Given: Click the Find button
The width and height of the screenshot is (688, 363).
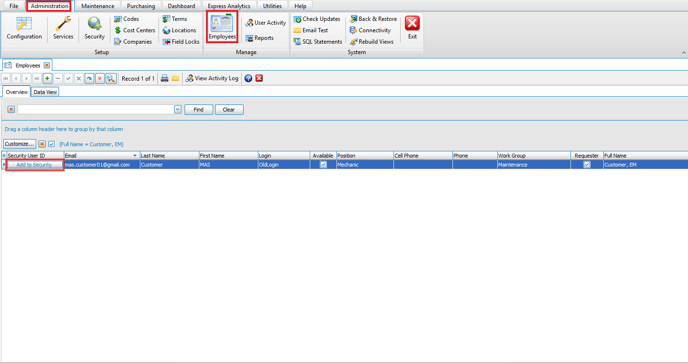Looking at the screenshot, I should point(198,110).
